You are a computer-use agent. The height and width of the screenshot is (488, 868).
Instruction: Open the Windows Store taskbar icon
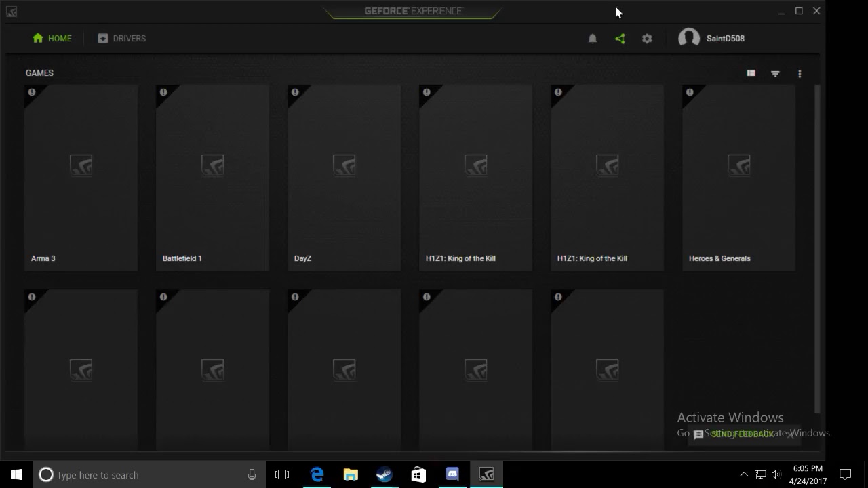click(x=418, y=474)
